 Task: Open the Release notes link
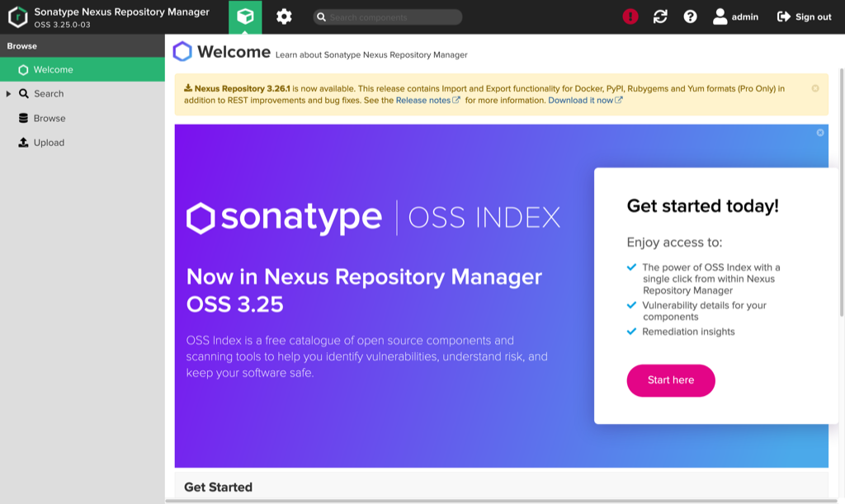tap(423, 100)
